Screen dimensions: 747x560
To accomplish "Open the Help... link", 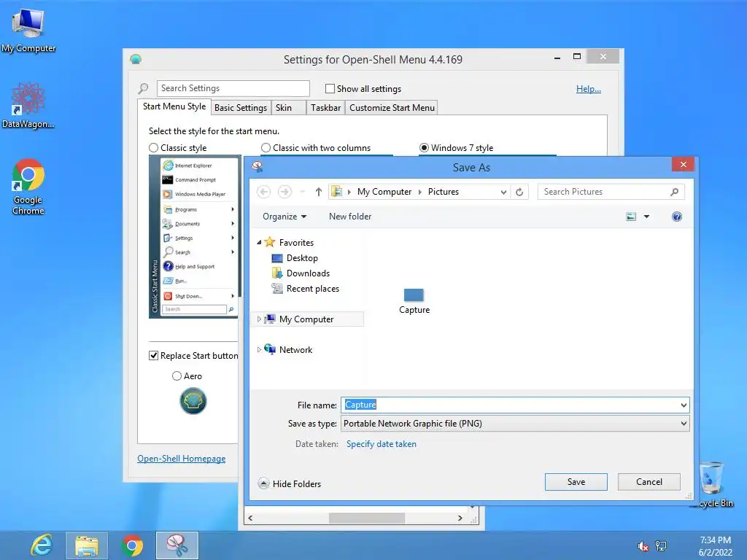I will (589, 88).
